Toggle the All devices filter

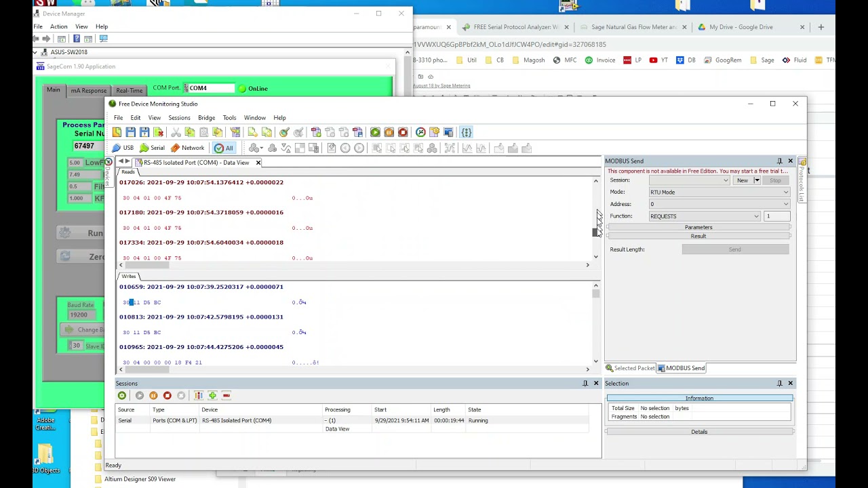[224, 148]
